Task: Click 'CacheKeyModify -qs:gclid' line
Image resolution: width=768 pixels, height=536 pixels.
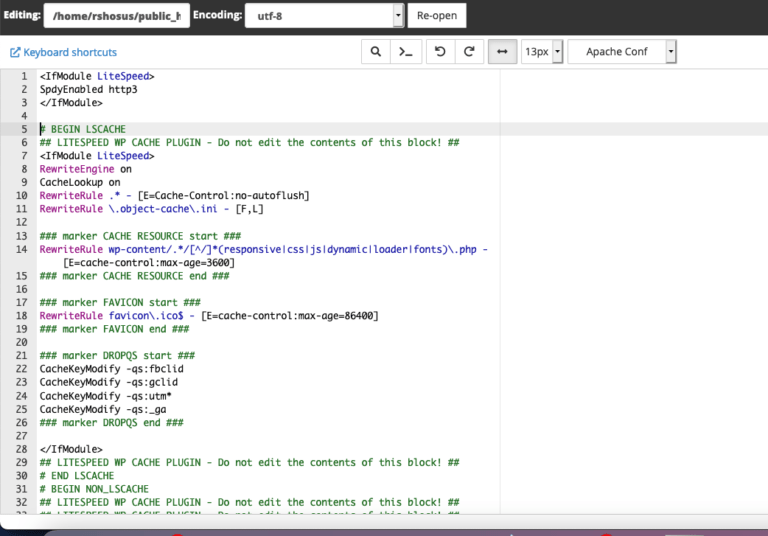Action: [109, 382]
